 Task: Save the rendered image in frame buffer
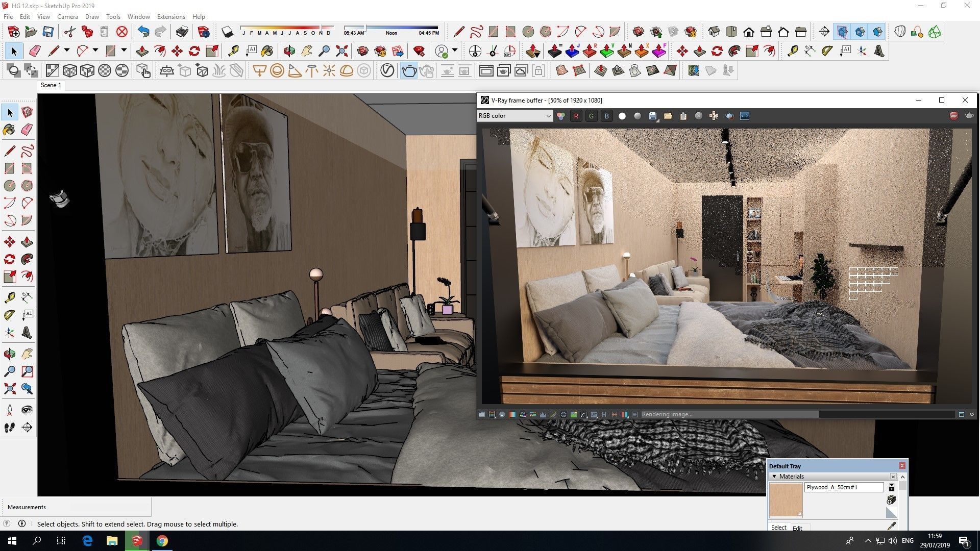[x=652, y=116]
